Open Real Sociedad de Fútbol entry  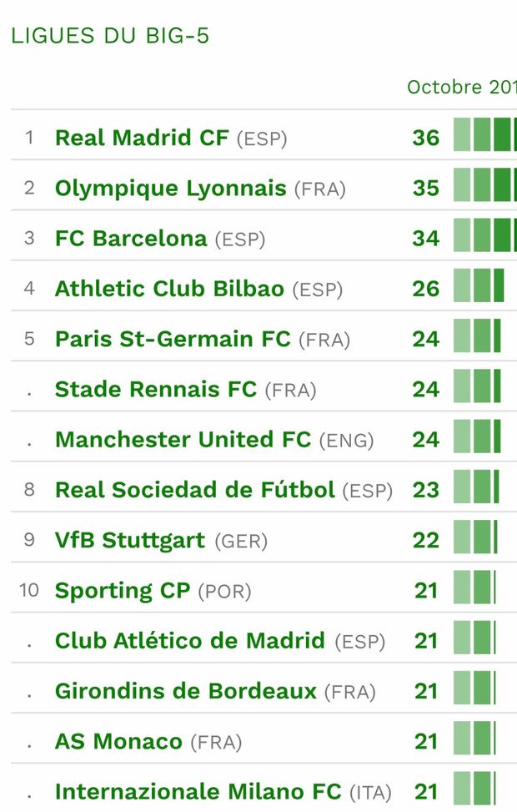click(x=194, y=490)
